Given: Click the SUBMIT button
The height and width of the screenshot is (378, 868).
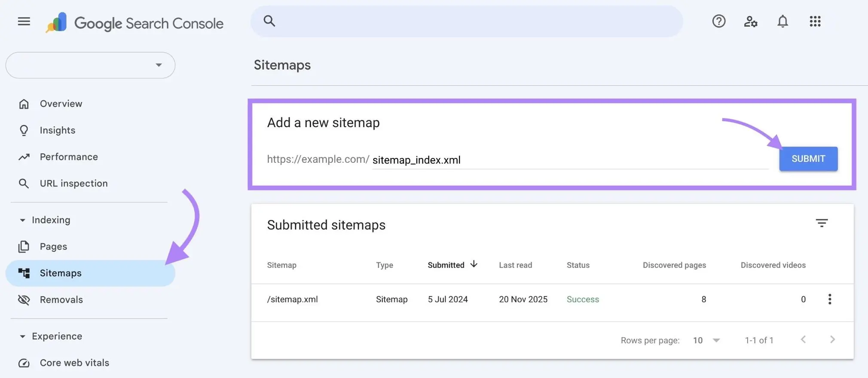Looking at the screenshot, I should tap(808, 159).
